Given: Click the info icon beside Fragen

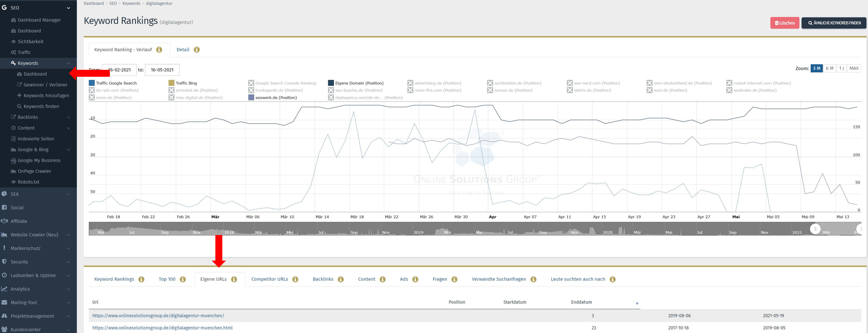Looking at the screenshot, I should click(x=455, y=279).
